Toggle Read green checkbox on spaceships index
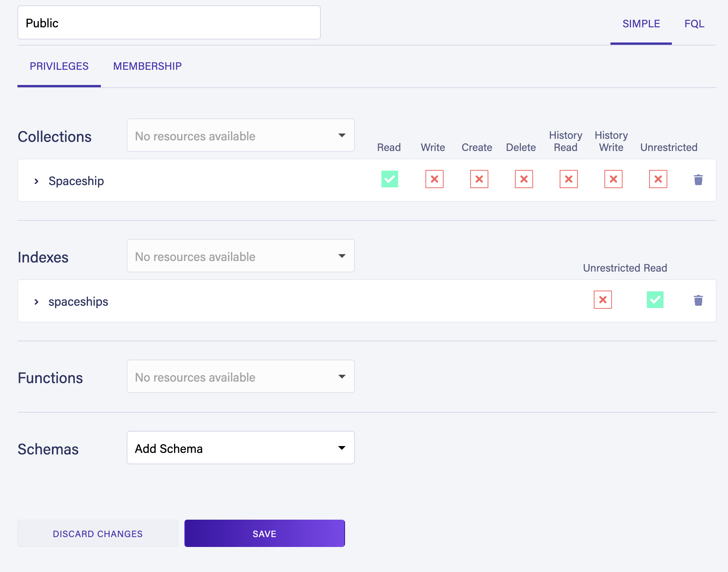Image resolution: width=728 pixels, height=572 pixels. (x=655, y=300)
